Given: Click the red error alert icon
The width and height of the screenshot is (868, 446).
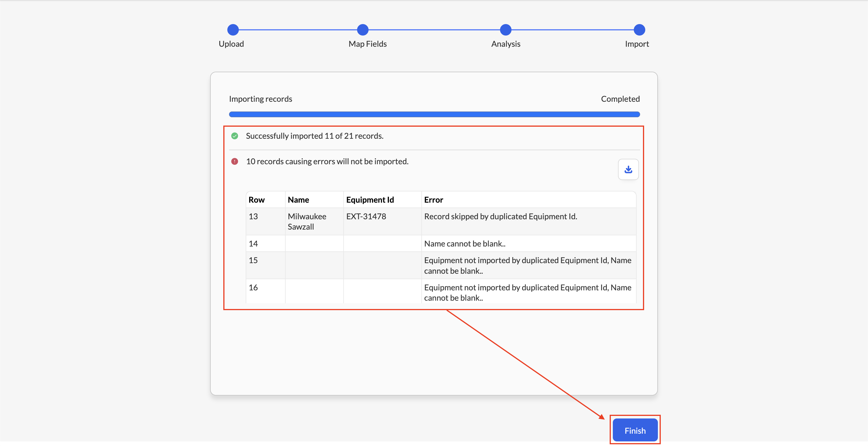Looking at the screenshot, I should (235, 162).
